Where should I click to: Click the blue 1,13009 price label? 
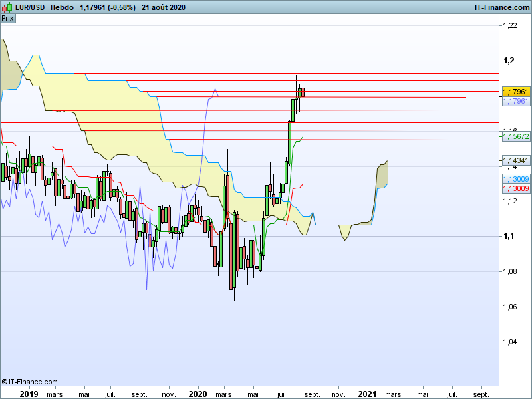point(516,179)
